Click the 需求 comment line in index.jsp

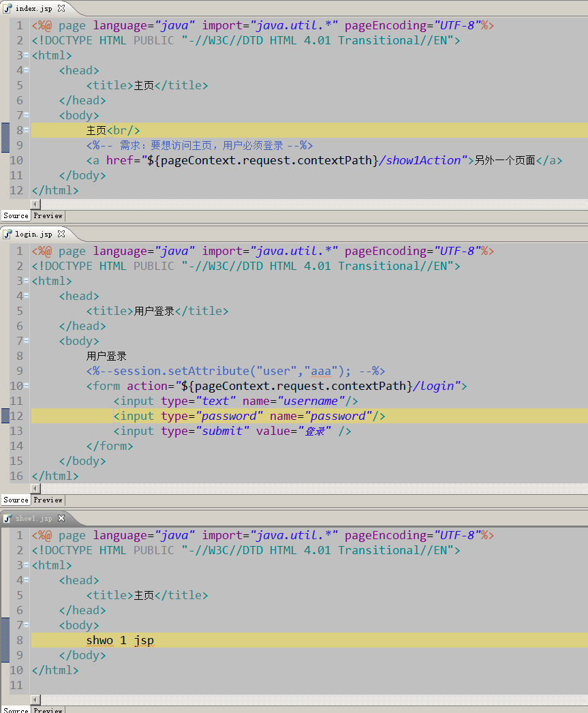point(200,145)
